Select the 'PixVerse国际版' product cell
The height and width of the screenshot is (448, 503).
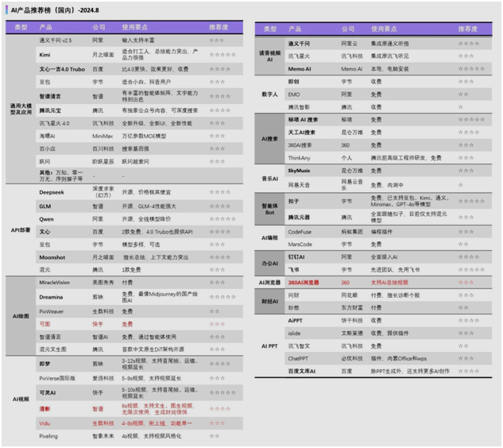tap(57, 379)
